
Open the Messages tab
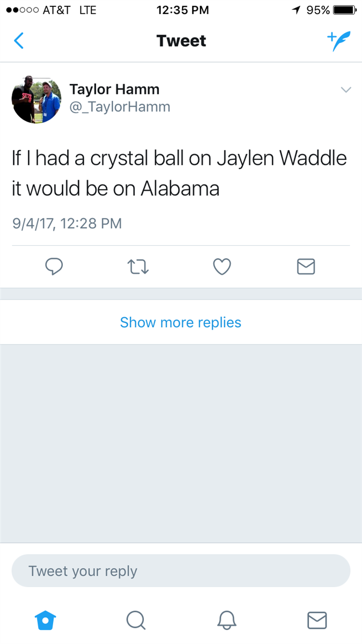tap(317, 620)
